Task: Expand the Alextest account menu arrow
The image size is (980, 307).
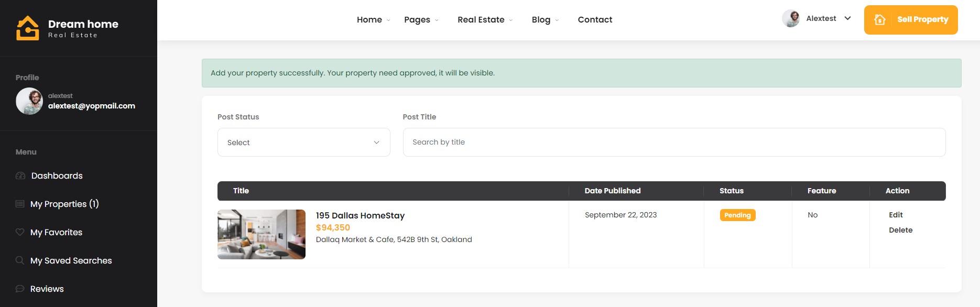Action: [847, 18]
